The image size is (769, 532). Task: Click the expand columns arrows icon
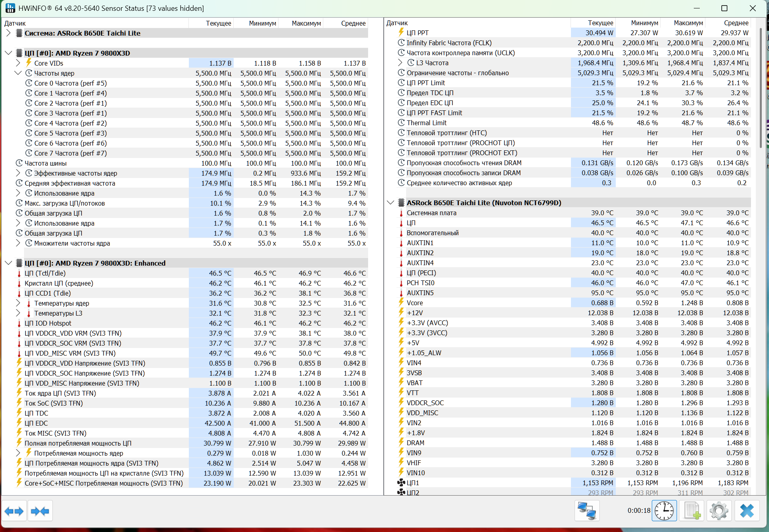14,511
